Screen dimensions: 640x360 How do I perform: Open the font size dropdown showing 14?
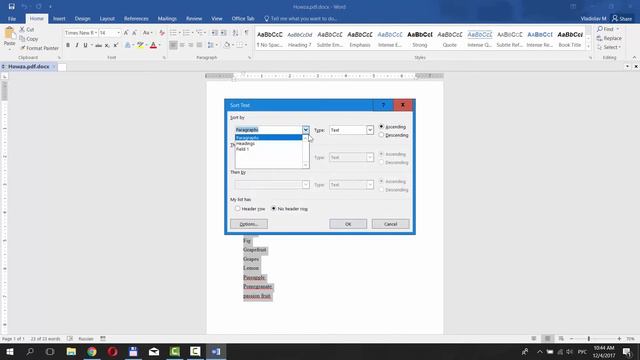(x=119, y=33)
